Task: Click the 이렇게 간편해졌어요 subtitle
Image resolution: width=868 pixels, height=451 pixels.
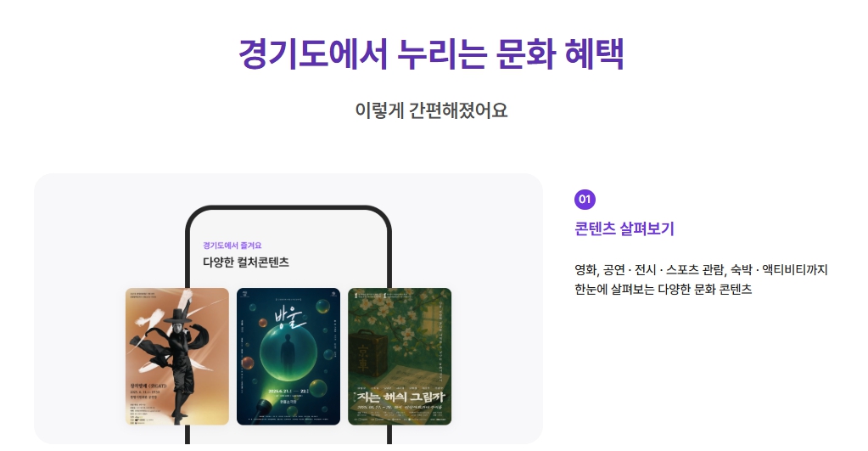Action: pyautogui.click(x=431, y=110)
